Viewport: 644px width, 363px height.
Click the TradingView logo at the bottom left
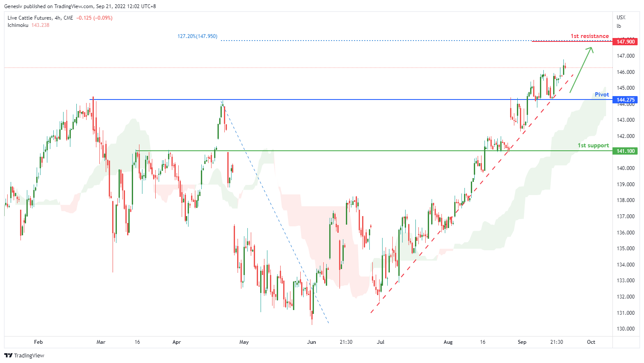pos(24,355)
